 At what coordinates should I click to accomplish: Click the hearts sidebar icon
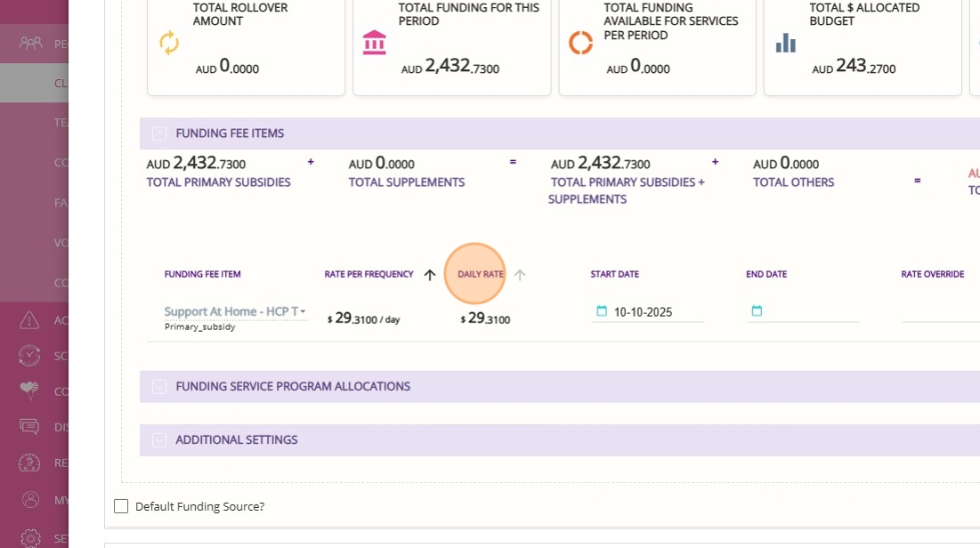pyautogui.click(x=30, y=391)
